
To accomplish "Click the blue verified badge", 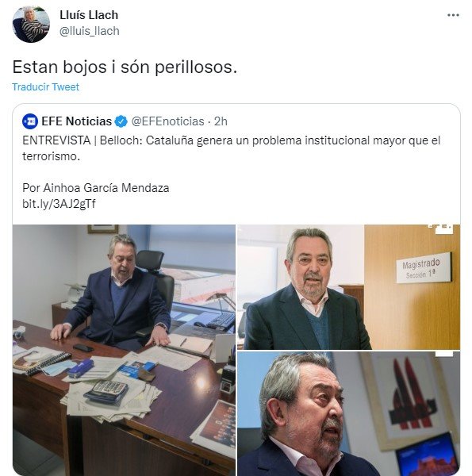I will click(x=121, y=121).
